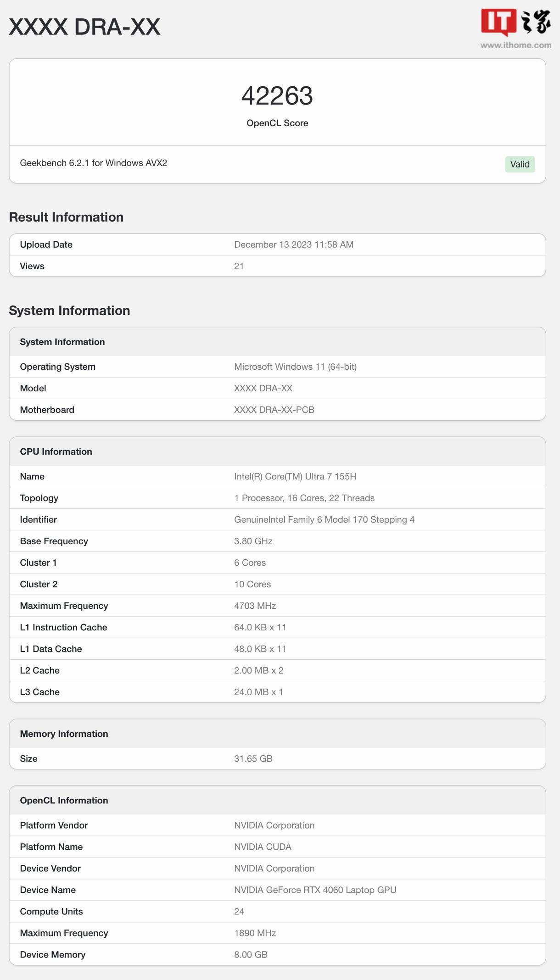560x980 pixels.
Task: Click the Motherboard value XXXX DRA-XX-PCB
Action: (x=274, y=410)
